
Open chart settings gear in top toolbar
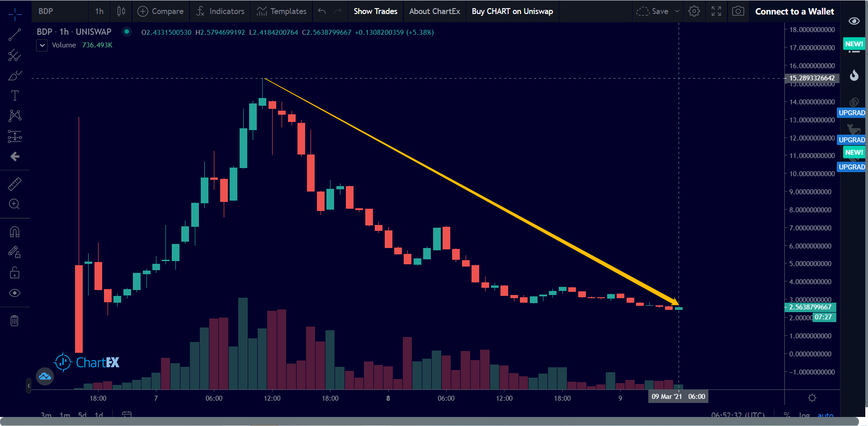pos(694,11)
